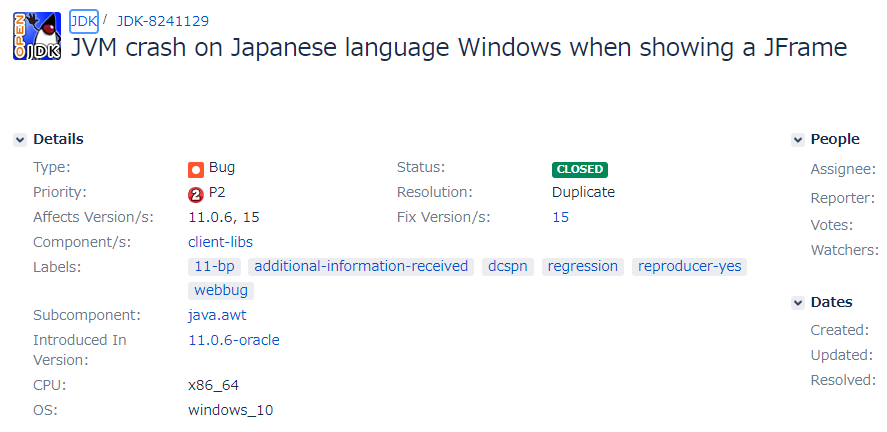Screen dimensions: 887x432
Task: Click the windows_10 OS value
Action: (231, 411)
